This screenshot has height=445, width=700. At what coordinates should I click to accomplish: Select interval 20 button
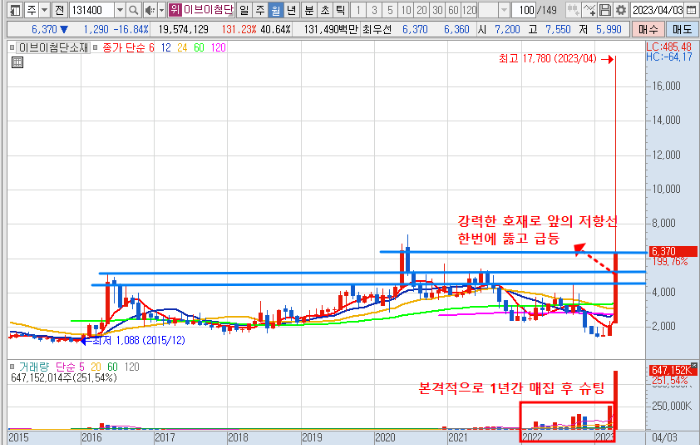[421, 10]
